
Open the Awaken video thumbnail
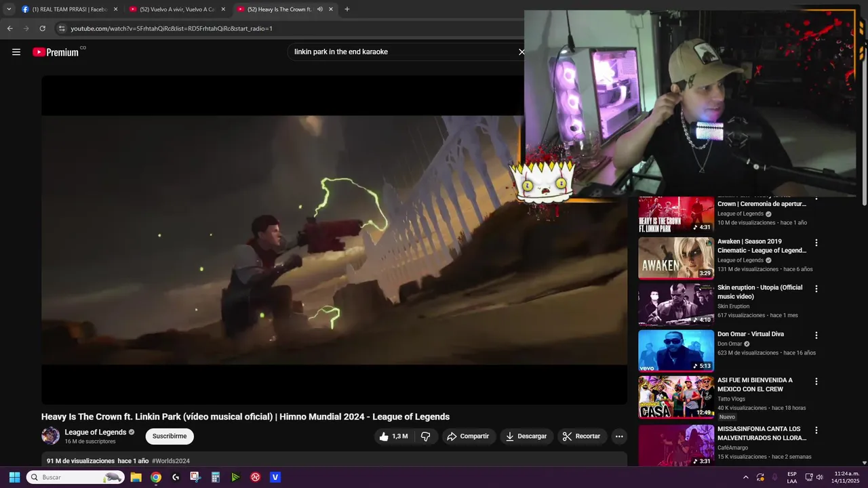pyautogui.click(x=676, y=258)
